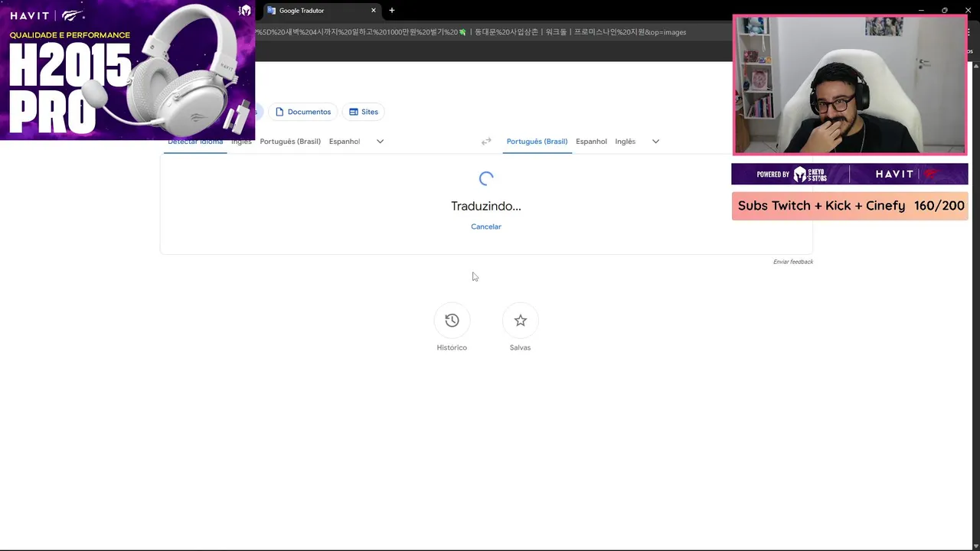Select Português (Brasil) as target language
The width and height of the screenshot is (980, 551).
[x=537, y=142]
